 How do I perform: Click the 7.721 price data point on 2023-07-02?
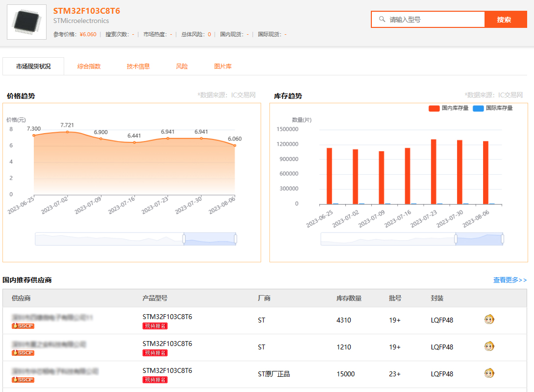68,132
